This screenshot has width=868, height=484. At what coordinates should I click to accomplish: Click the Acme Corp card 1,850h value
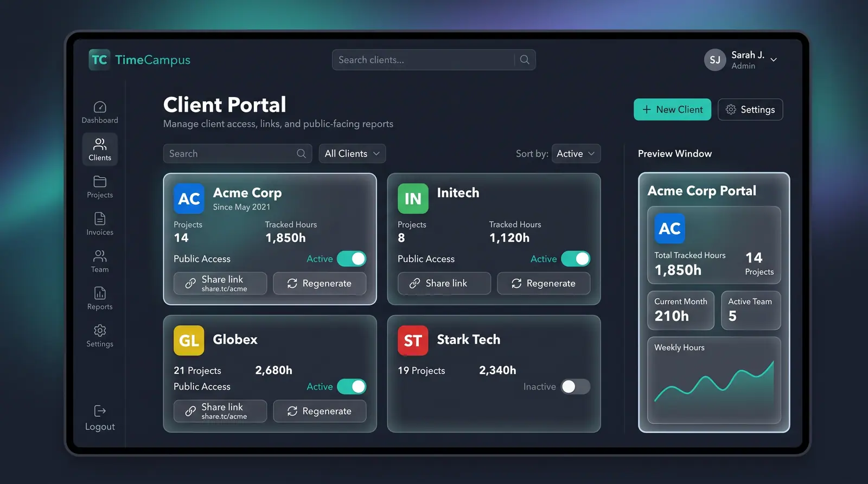[x=285, y=237]
